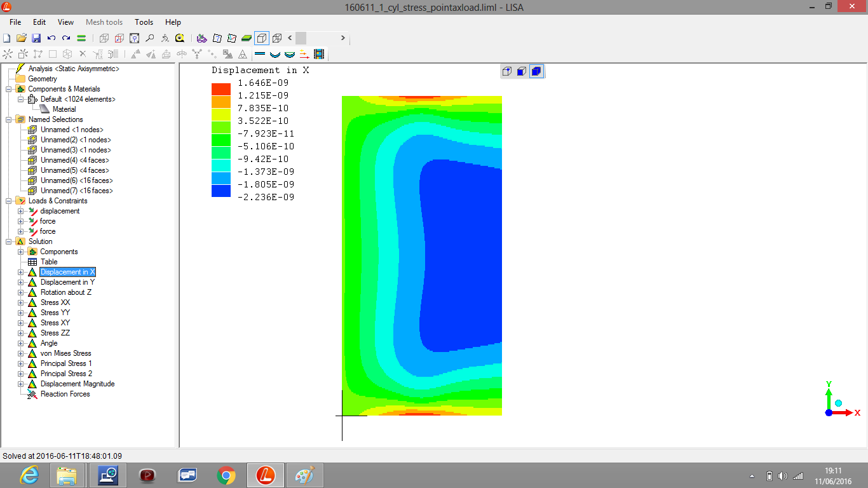Toggle select faces mode cube button

coord(522,71)
